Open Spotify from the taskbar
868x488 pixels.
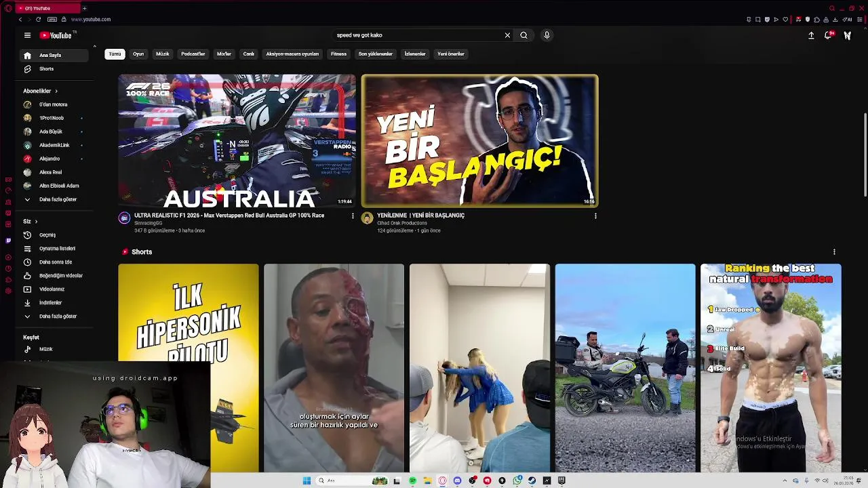click(413, 481)
